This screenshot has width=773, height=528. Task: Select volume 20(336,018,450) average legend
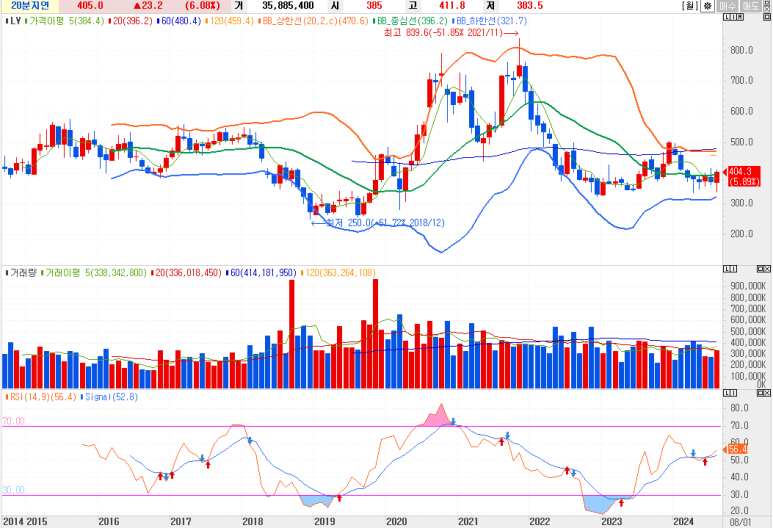click(186, 273)
